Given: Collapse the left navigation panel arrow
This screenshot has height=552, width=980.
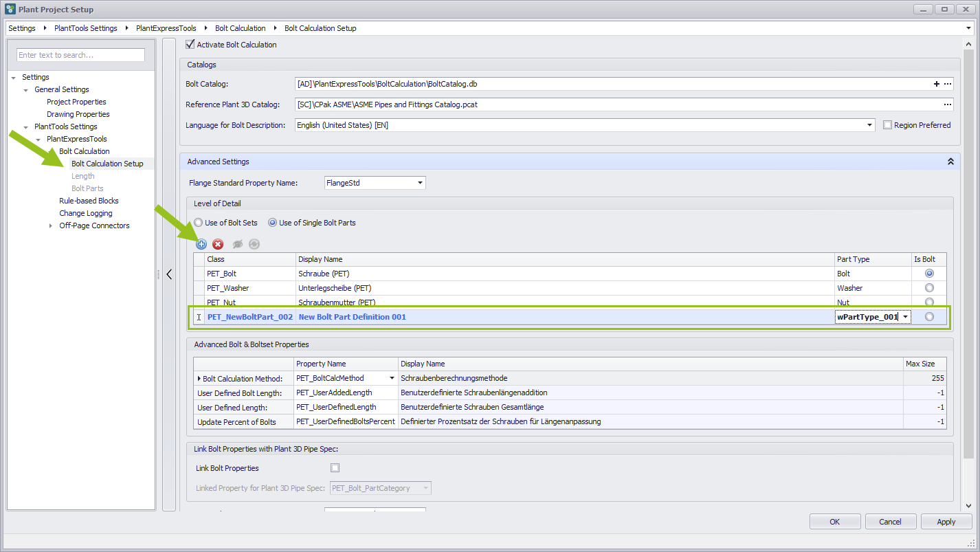Looking at the screenshot, I should [169, 274].
